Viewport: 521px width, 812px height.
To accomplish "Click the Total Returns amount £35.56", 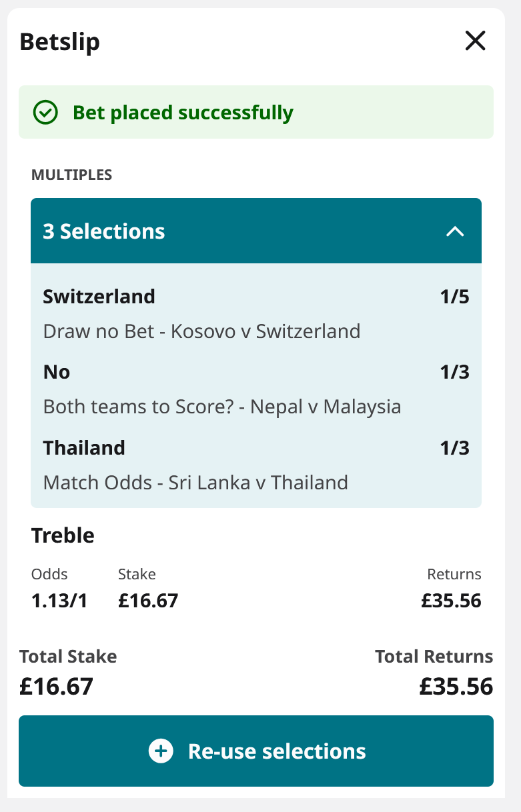I will pos(456,686).
